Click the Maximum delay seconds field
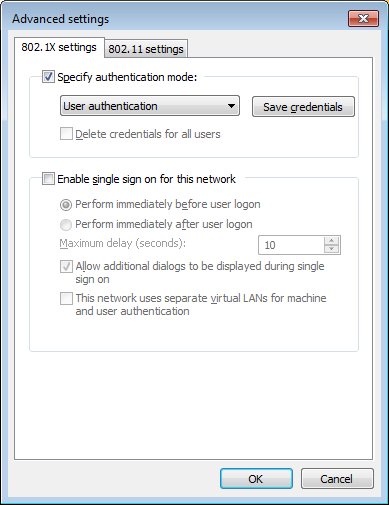Viewport: 389px width, 505px height. coord(291,245)
